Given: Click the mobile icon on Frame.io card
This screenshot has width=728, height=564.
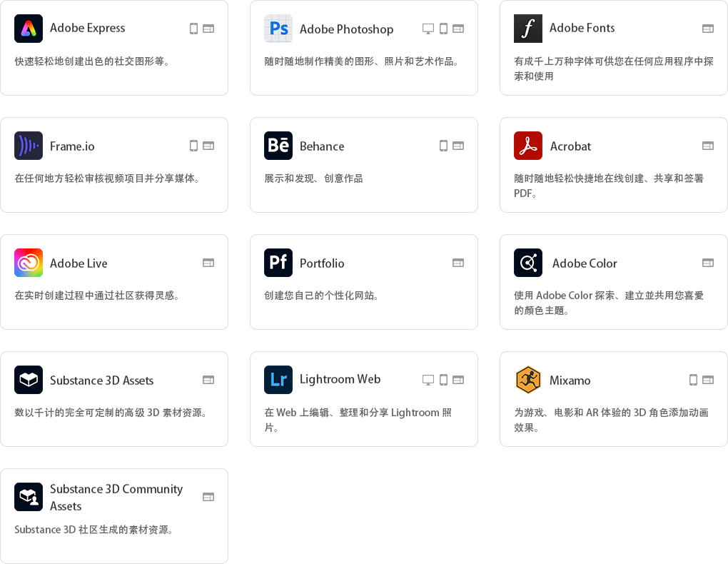Looking at the screenshot, I should click(x=193, y=146).
